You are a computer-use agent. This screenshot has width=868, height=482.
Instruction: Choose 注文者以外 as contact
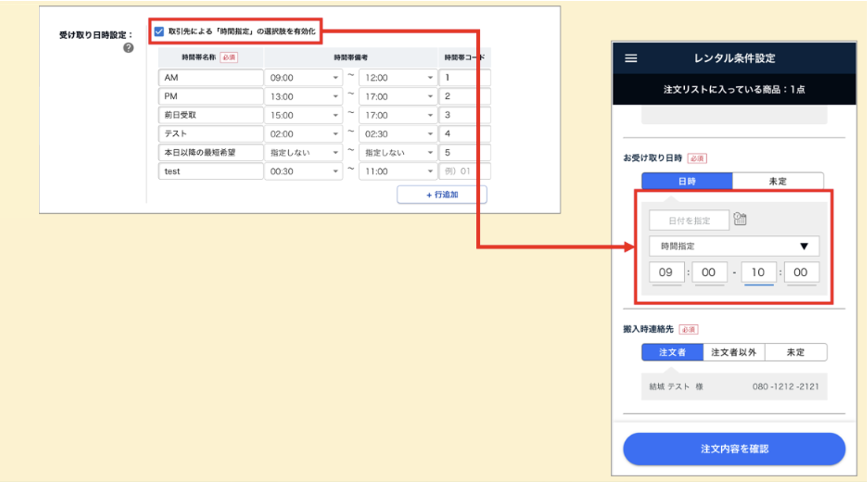pyautogui.click(x=734, y=352)
